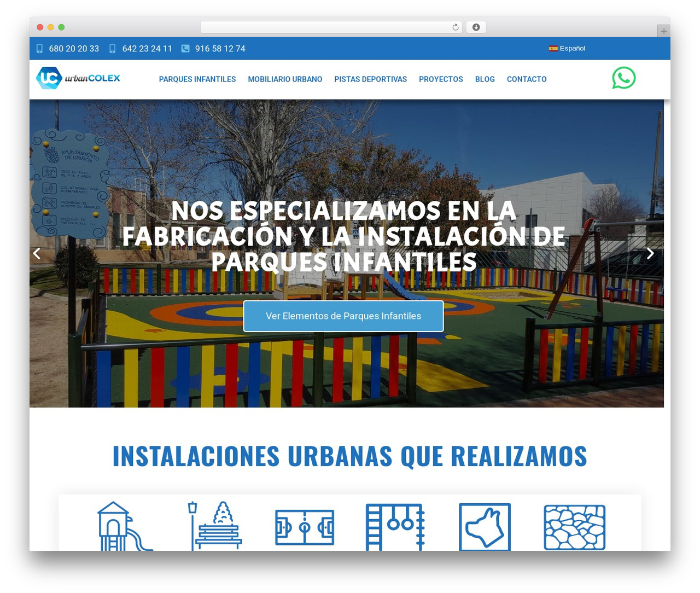The image size is (700, 593).
Task: Select the sports field icon
Action: tap(305, 527)
